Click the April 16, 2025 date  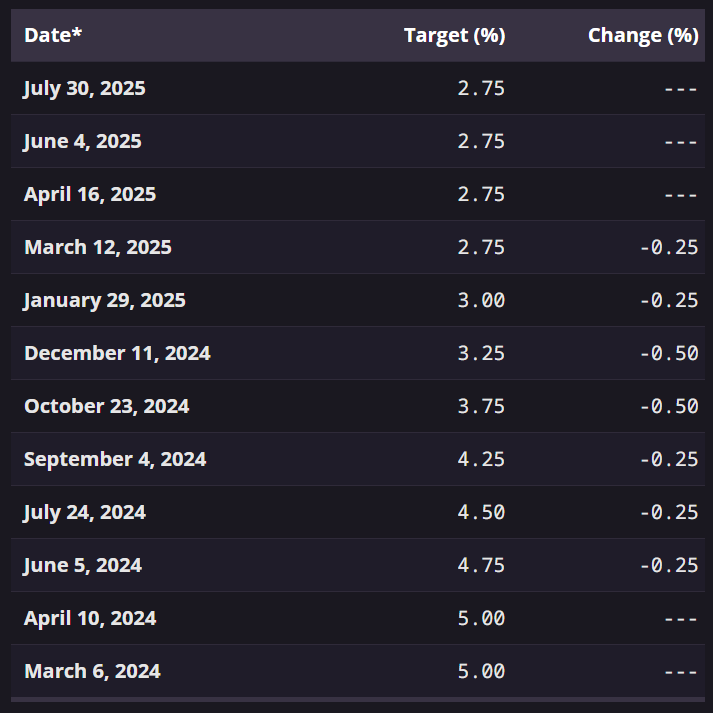click(90, 194)
